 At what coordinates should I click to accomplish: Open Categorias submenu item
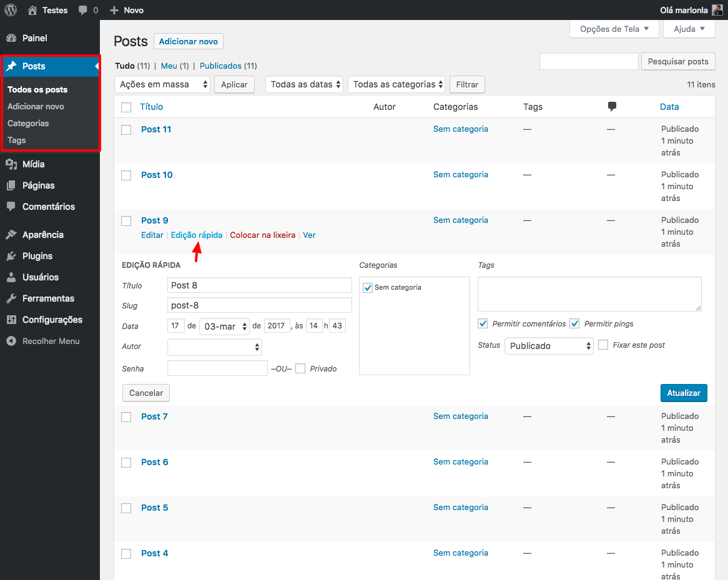(x=28, y=123)
